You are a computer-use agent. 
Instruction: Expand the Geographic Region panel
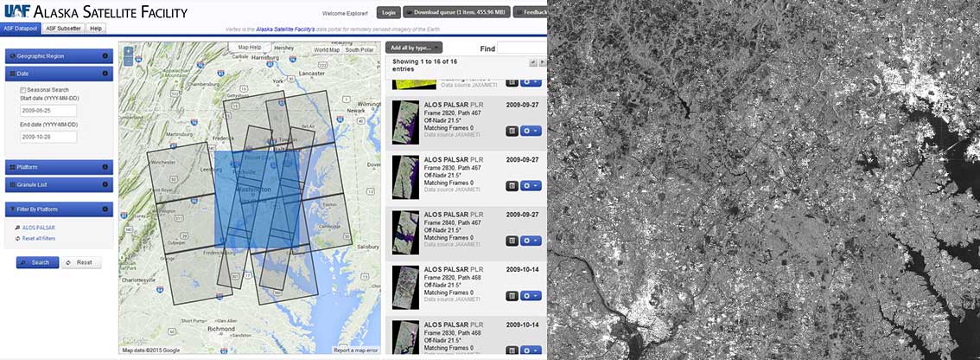[x=59, y=56]
